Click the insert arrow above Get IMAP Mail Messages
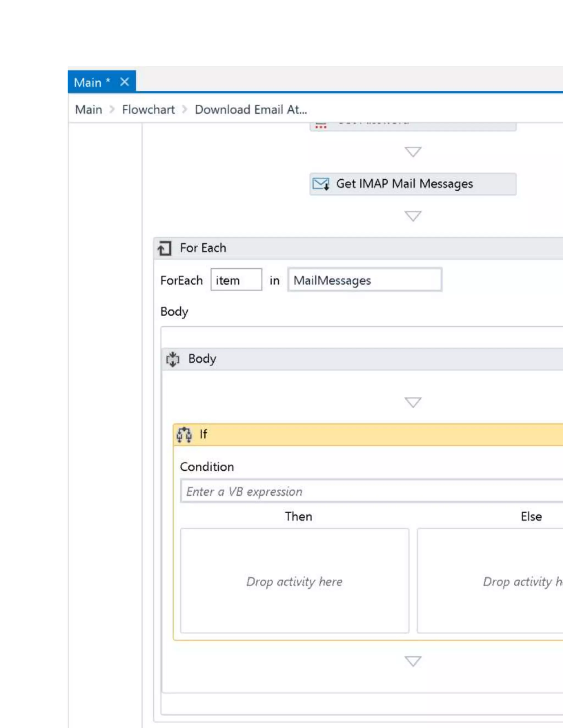 [413, 152]
